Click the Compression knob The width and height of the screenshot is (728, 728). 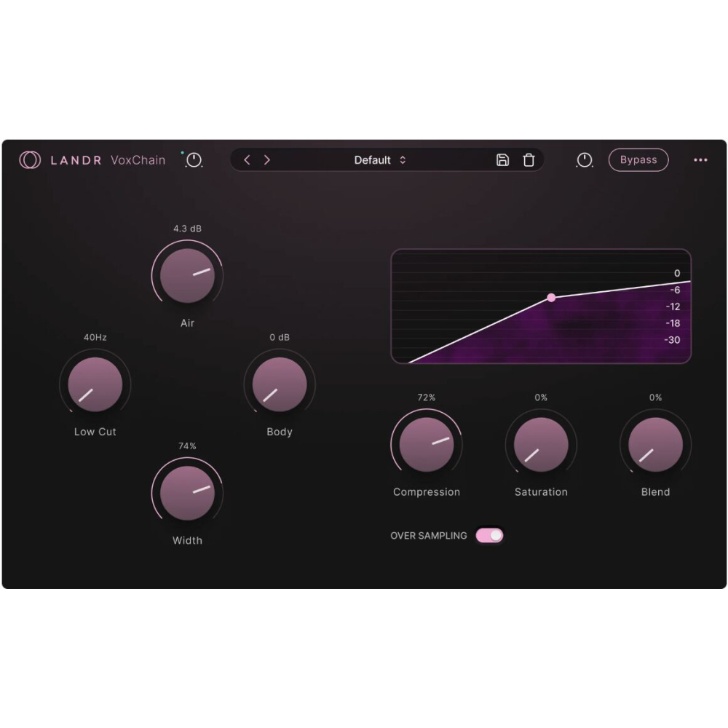tap(426, 445)
